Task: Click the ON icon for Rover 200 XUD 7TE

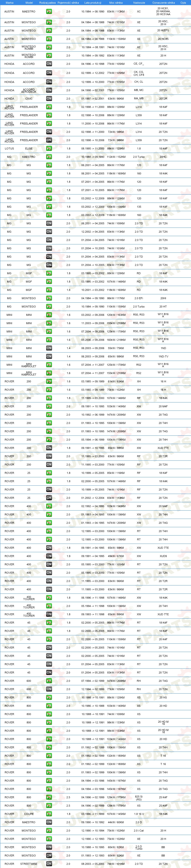Action: (49, 448)
